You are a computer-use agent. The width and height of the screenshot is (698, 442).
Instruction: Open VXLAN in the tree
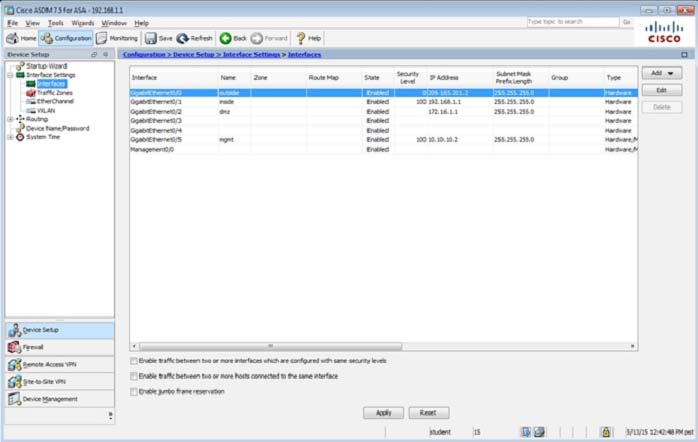46,110
